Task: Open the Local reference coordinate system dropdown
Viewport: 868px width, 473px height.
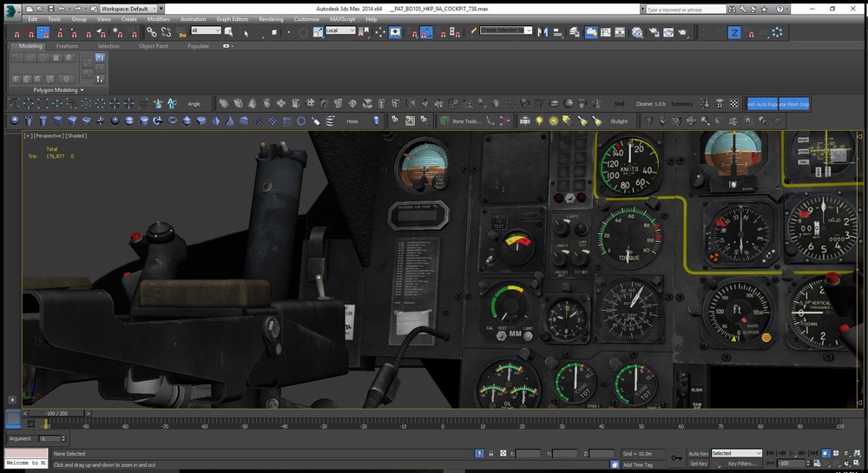Action: tap(340, 30)
